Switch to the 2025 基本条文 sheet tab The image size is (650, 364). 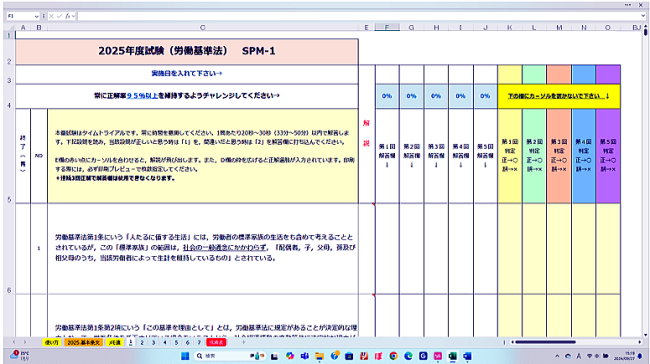[83, 342]
